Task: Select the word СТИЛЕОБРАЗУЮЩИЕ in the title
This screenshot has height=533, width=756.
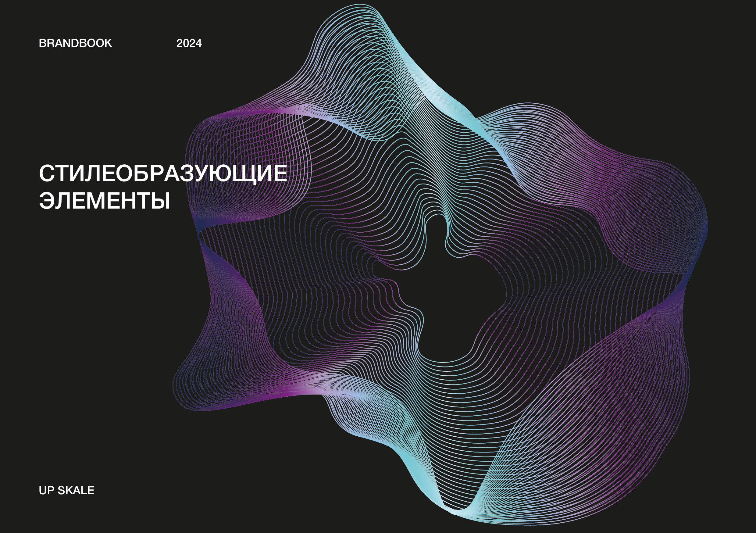Action: click(x=163, y=173)
